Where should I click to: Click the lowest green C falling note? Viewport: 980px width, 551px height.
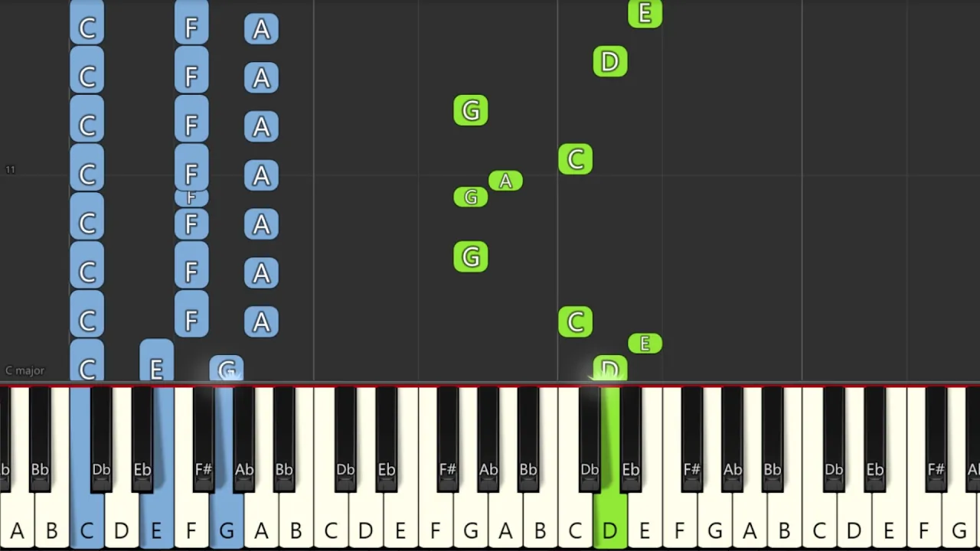pyautogui.click(x=575, y=321)
